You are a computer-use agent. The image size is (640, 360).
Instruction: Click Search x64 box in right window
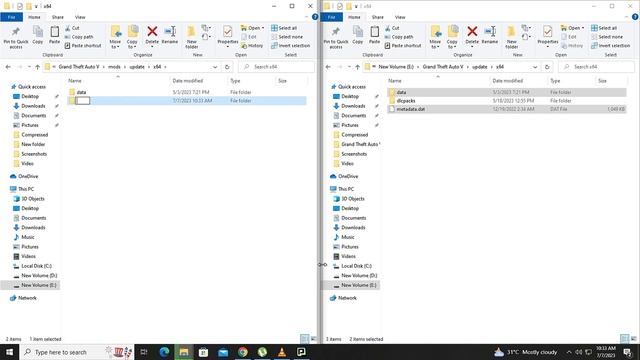click(597, 67)
